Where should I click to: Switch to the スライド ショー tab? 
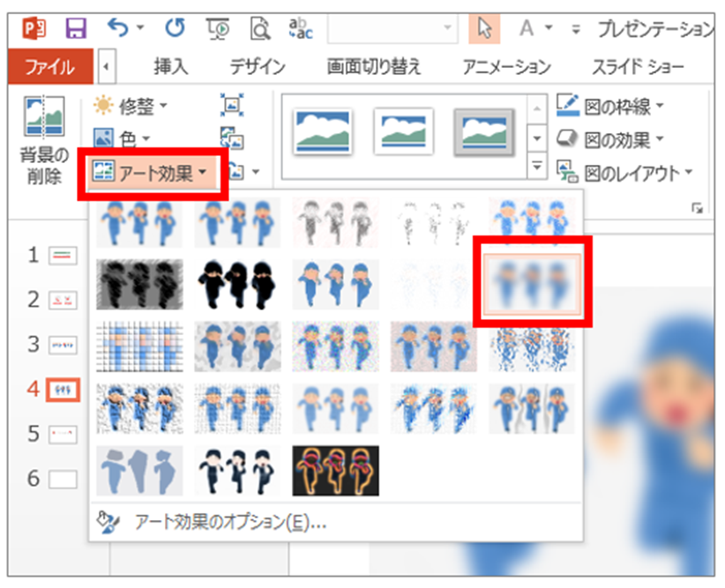pos(638,67)
